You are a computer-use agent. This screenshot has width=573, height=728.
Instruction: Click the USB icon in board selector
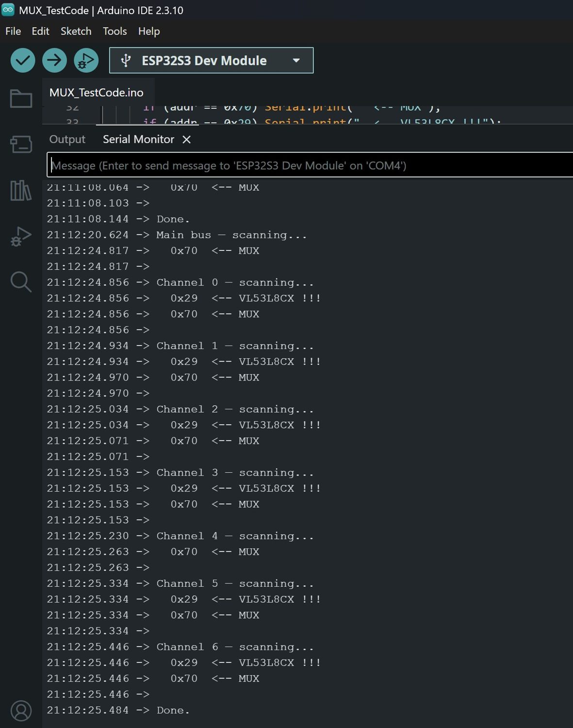(x=126, y=61)
